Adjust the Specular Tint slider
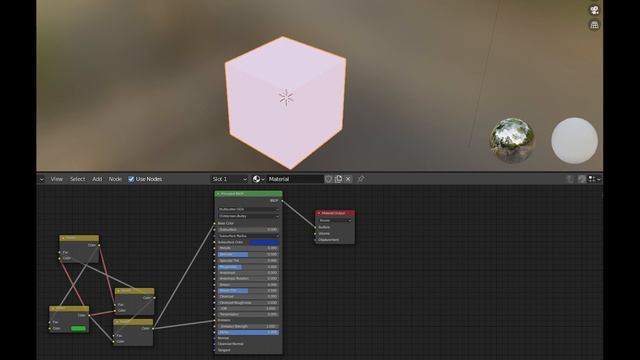Screen dimensions: 640x360 point(249,260)
